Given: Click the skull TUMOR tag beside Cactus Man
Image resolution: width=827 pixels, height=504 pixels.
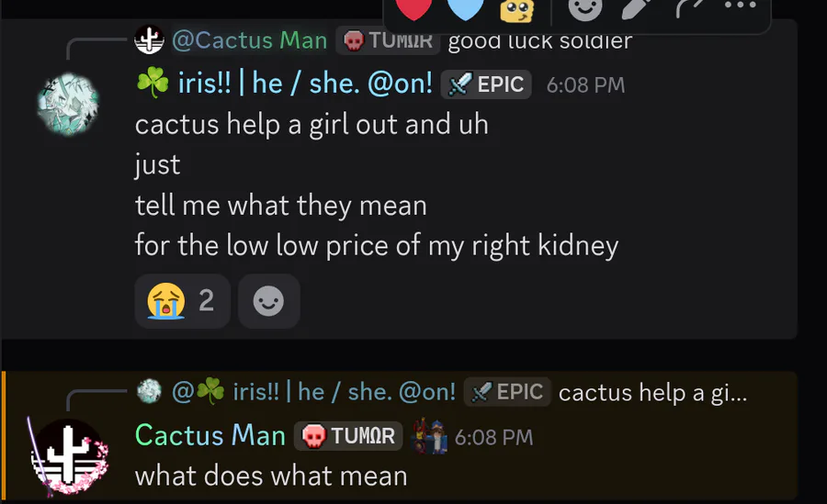Looking at the screenshot, I should (x=350, y=435).
